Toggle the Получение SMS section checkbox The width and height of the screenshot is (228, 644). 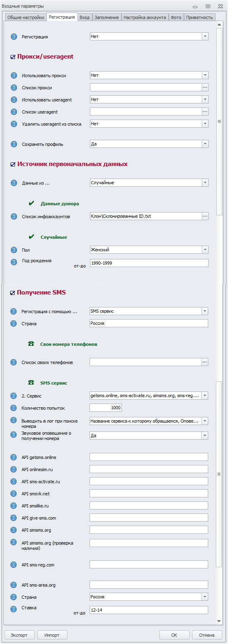[x=13, y=293]
